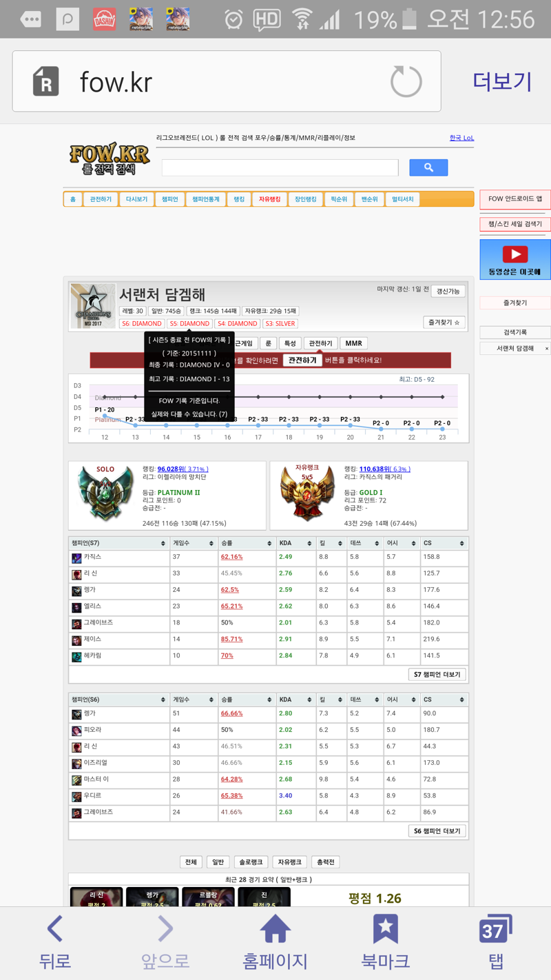Viewport: 551px width, 980px height.
Task: Sort S6 table by 승률 column
Action: coord(246,700)
